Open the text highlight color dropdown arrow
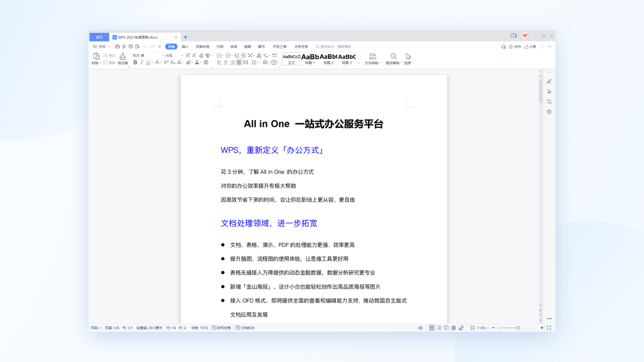The height and width of the screenshot is (362, 644). [193, 62]
